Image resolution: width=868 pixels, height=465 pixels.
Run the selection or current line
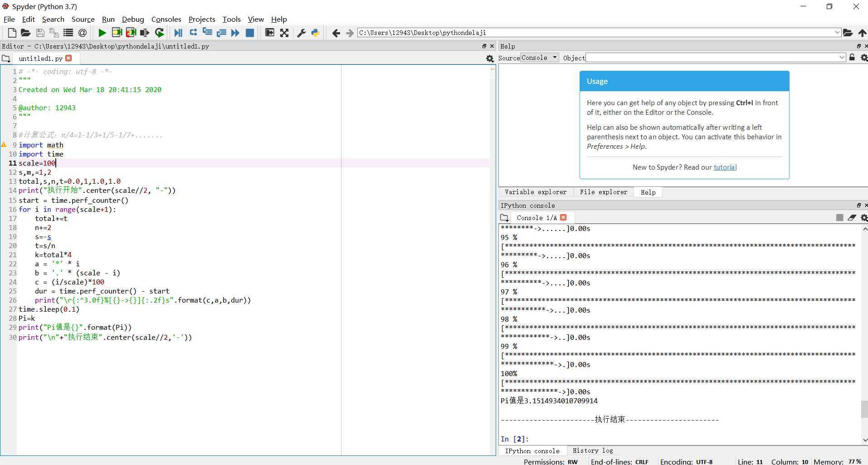tap(145, 33)
